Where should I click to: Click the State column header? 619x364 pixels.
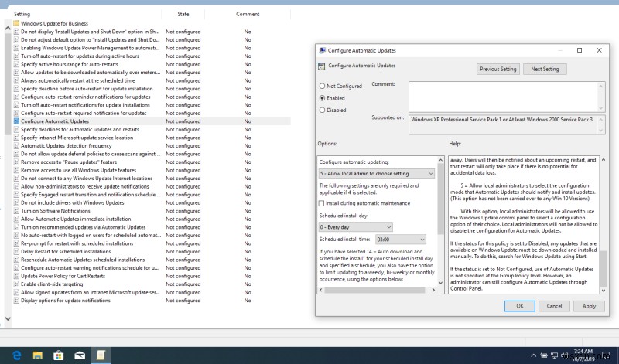183,14
